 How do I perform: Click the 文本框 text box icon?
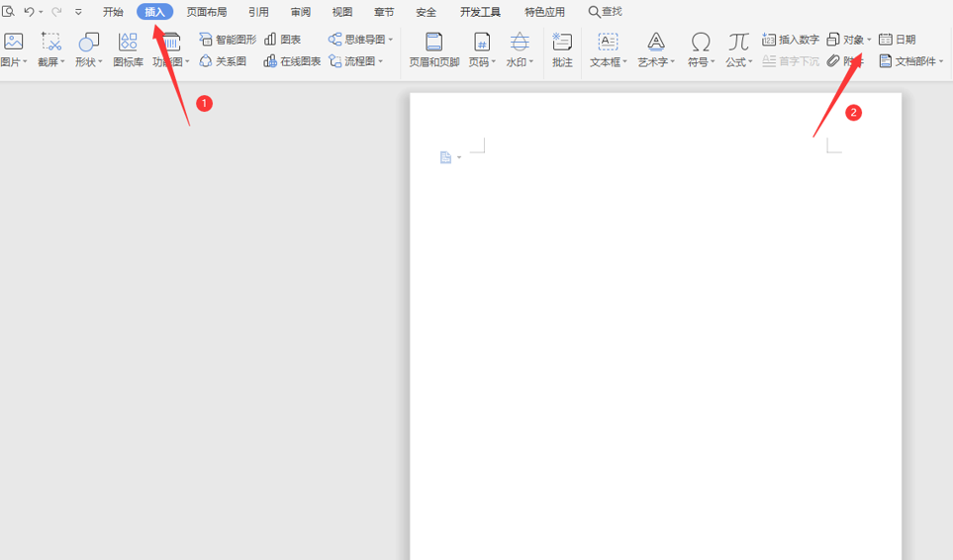(x=608, y=42)
